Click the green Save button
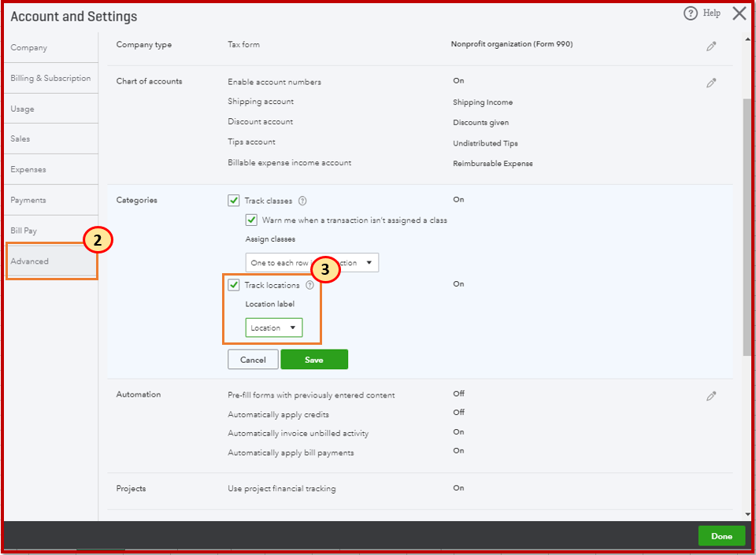756x555 pixels. [314, 360]
